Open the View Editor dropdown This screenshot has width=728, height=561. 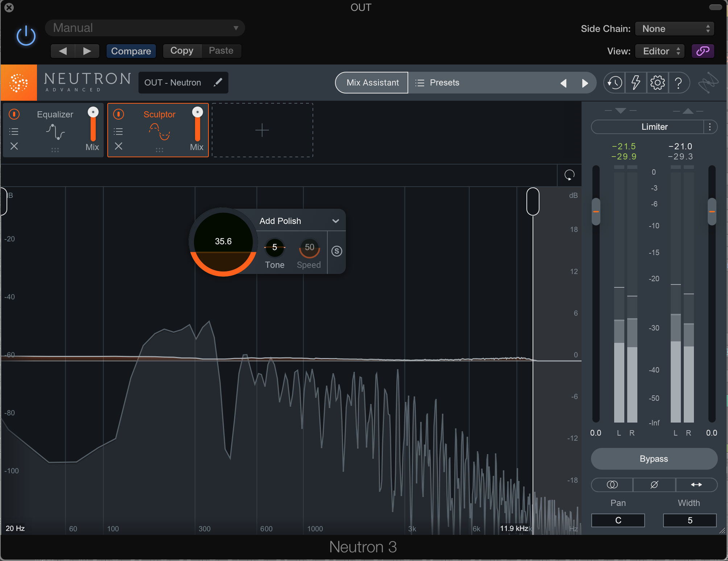click(660, 51)
